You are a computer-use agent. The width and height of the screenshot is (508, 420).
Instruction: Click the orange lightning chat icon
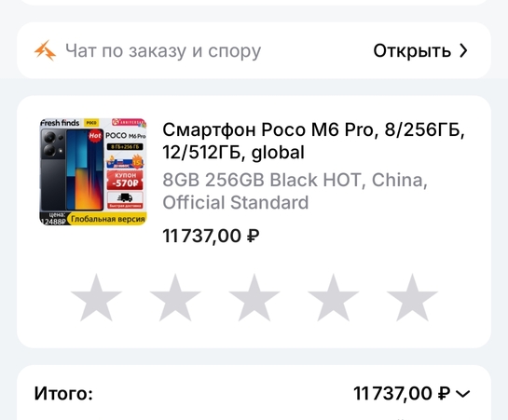coord(45,50)
